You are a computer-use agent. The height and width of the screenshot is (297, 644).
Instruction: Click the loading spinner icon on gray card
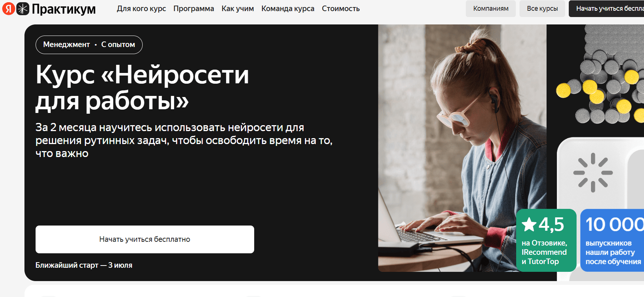[593, 173]
